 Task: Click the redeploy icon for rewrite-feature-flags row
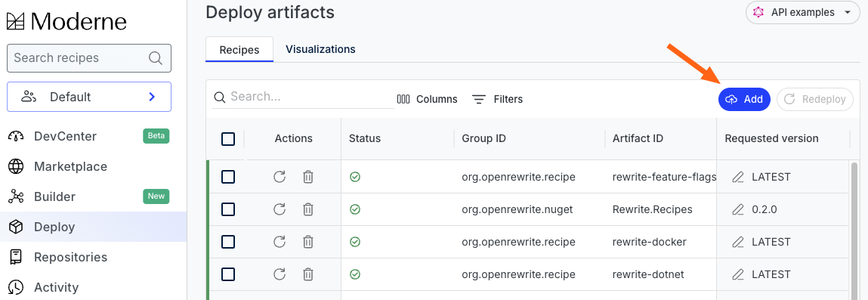pyautogui.click(x=280, y=177)
